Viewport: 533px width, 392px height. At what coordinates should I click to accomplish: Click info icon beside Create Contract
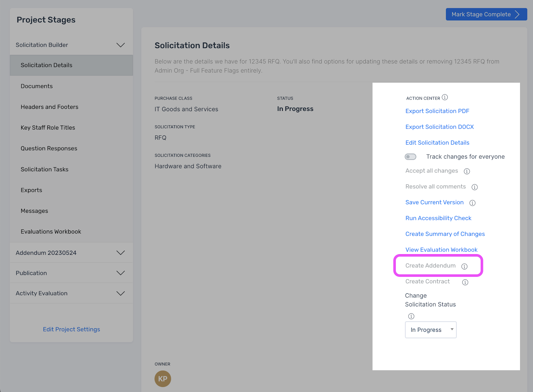click(465, 282)
